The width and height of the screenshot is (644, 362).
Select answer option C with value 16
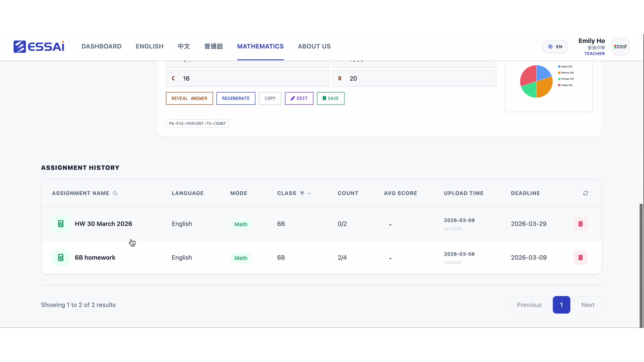[x=248, y=78]
